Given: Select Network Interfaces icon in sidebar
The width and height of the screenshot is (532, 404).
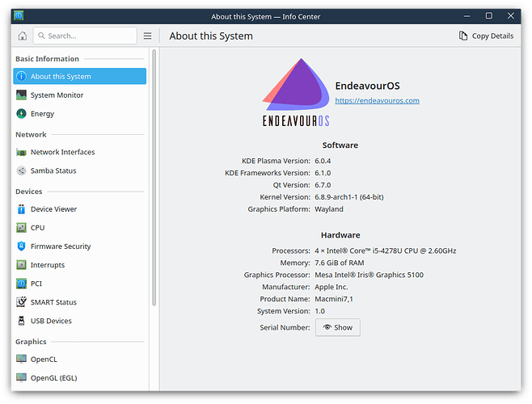Looking at the screenshot, I should (22, 152).
